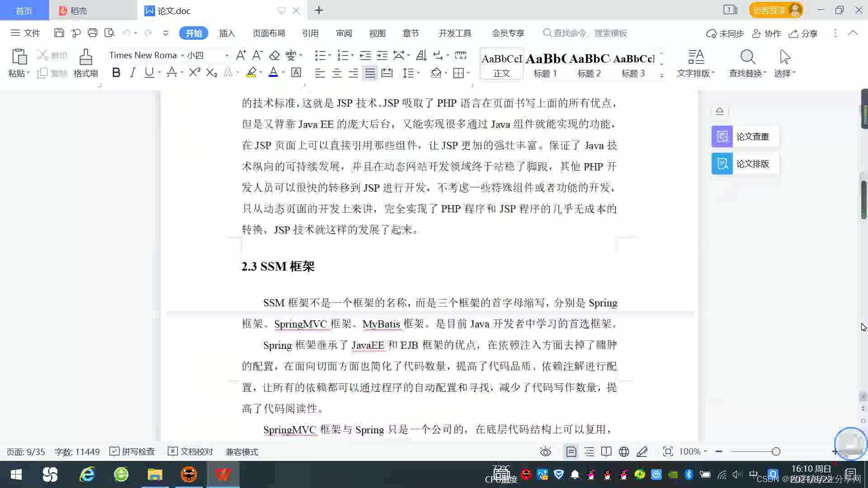The height and width of the screenshot is (488, 868).
Task: Open the Page Layout (页面布局) tab
Action: point(269,33)
